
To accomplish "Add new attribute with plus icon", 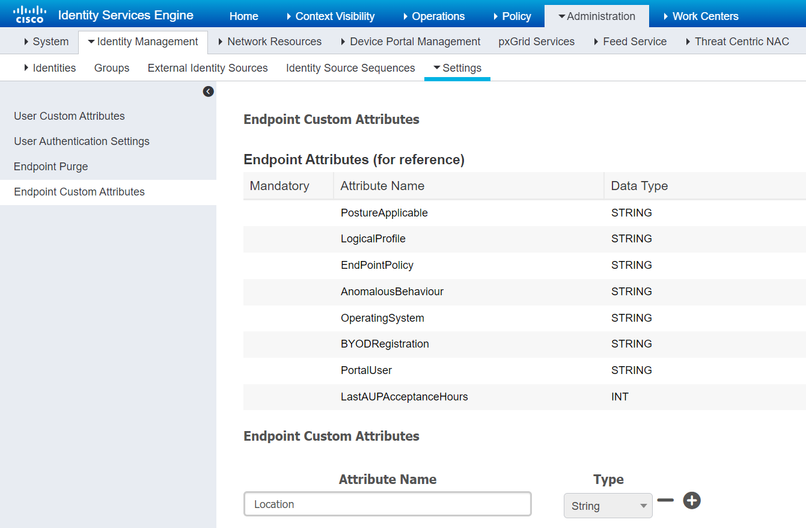I will click(692, 500).
